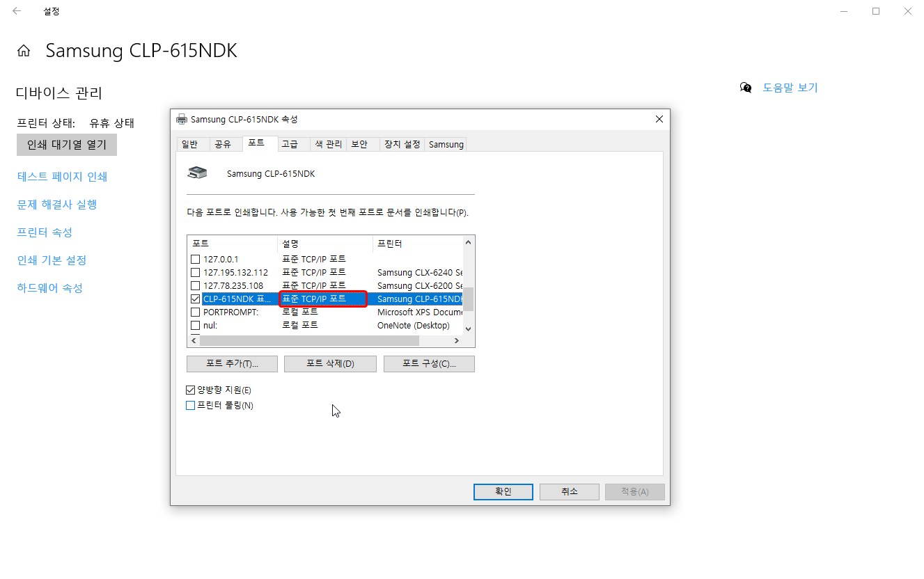Viewport: 924px width, 579px height.
Task: Open the 테스트 페이지 인쇄 link
Action: [63, 177]
